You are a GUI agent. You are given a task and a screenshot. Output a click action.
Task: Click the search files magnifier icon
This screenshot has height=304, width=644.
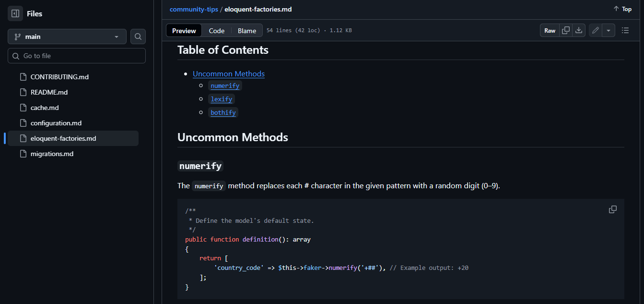click(138, 36)
